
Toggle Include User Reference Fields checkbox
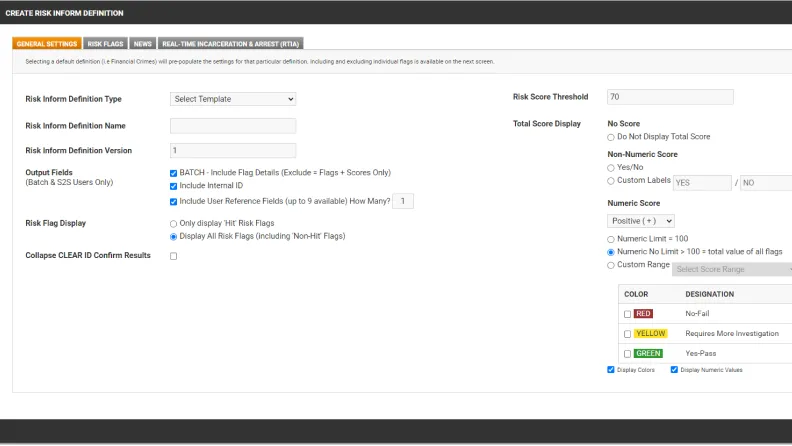174,201
